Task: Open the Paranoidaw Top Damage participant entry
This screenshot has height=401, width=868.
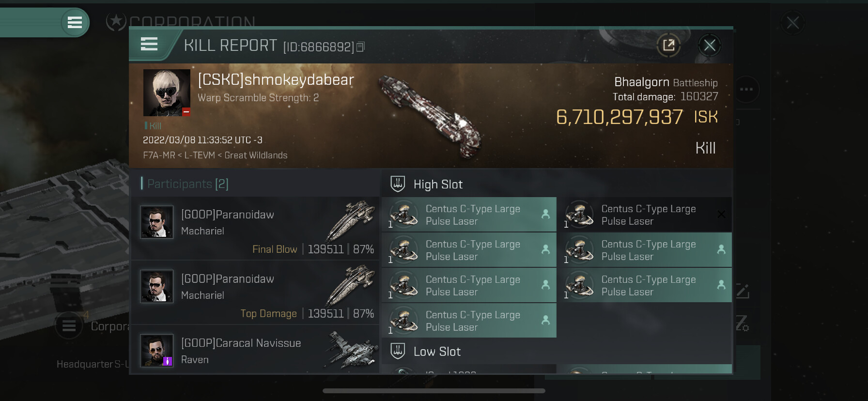Action: pos(255,292)
